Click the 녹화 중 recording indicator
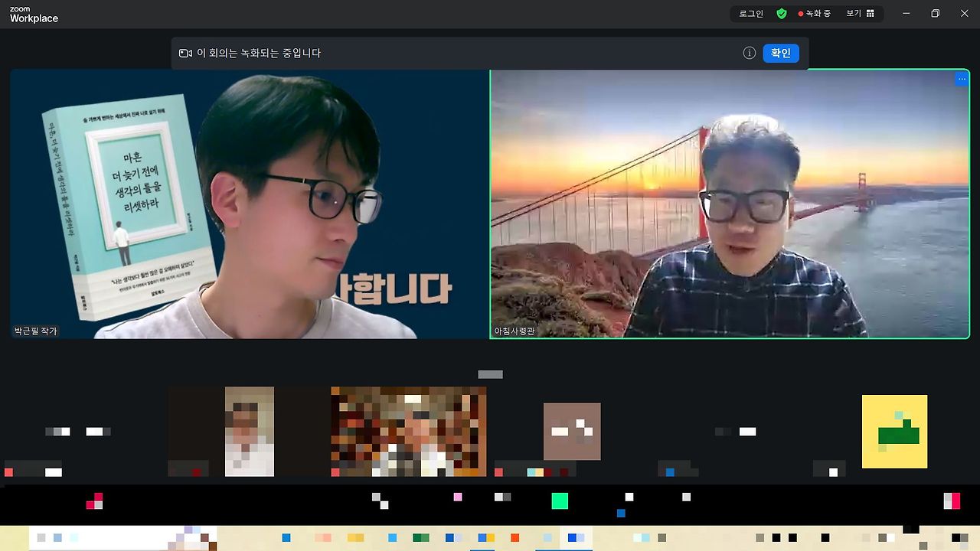 (815, 14)
